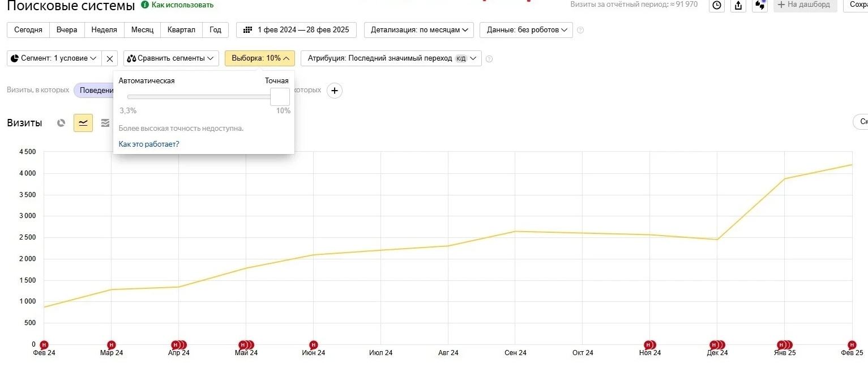Viewport: 868px width, 384px height.
Task: Switch chart to pie chart view
Action: coord(61,123)
